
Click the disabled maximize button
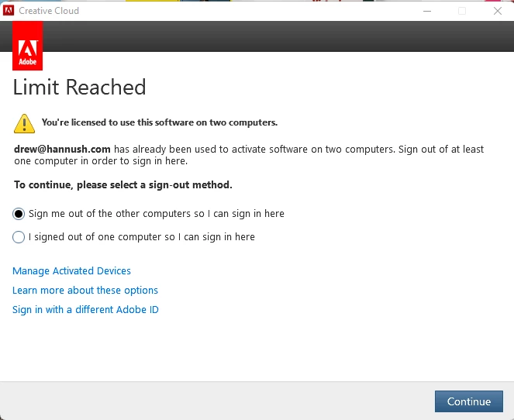(x=462, y=11)
